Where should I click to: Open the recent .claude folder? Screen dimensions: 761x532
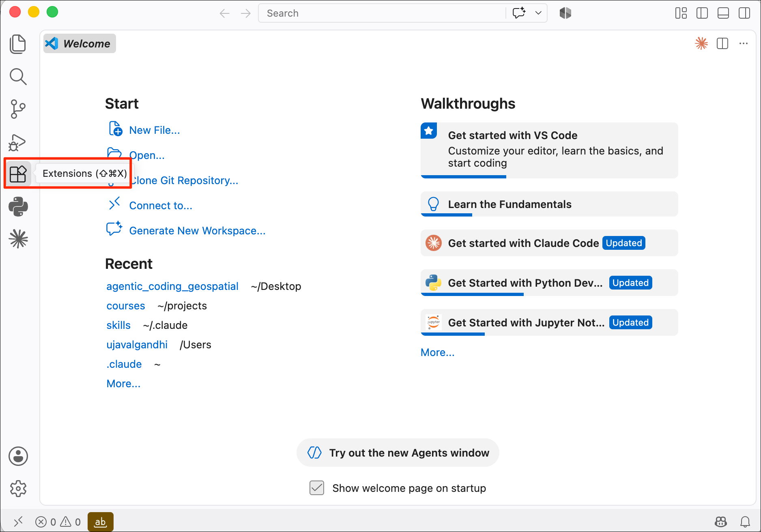coord(124,364)
